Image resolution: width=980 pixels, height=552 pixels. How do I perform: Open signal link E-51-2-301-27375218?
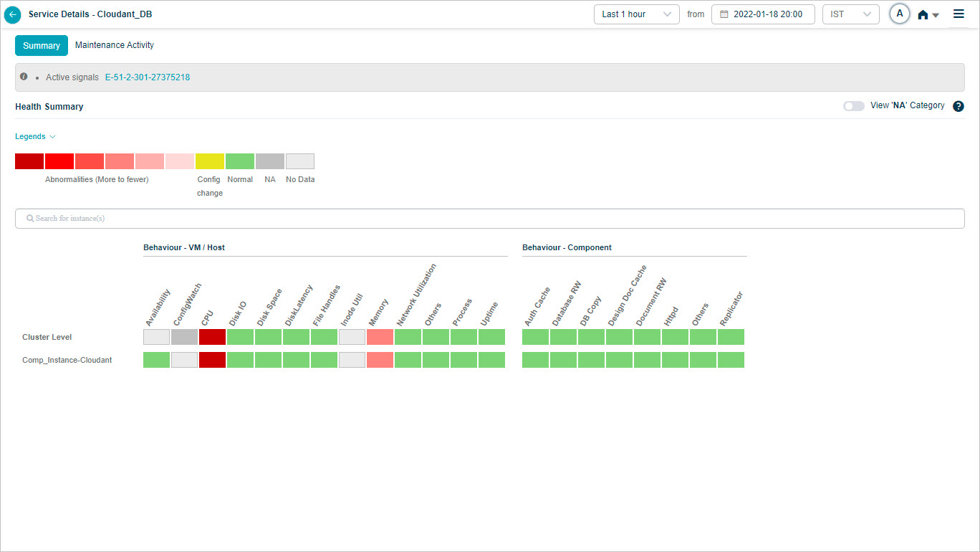coord(148,77)
